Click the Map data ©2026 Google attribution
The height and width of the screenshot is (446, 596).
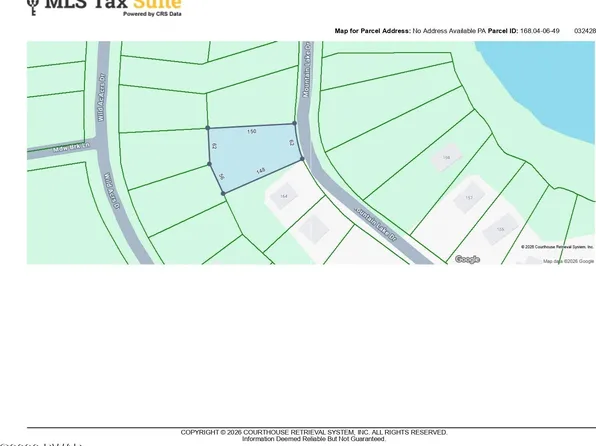[x=568, y=261]
